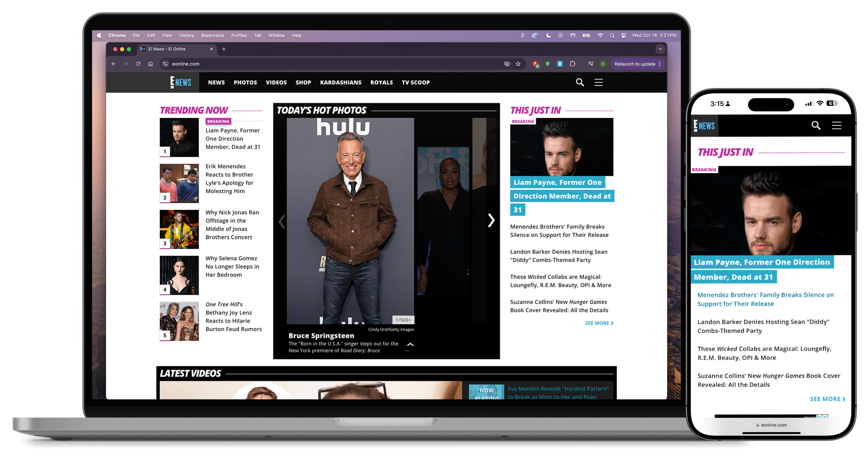Go to next hot photo arrow

[491, 220]
